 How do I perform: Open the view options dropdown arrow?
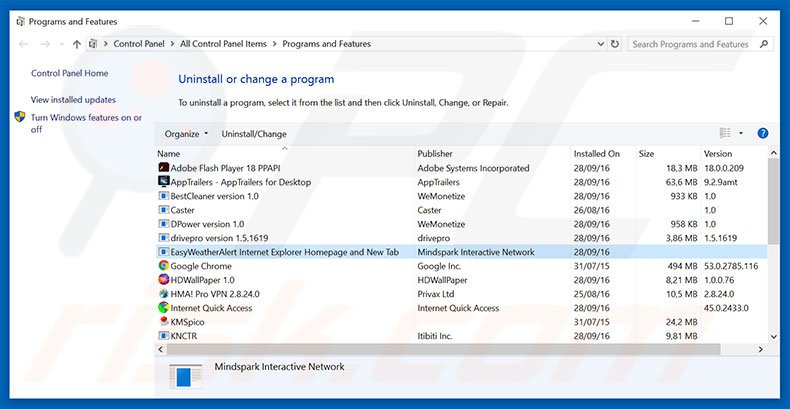point(741,133)
